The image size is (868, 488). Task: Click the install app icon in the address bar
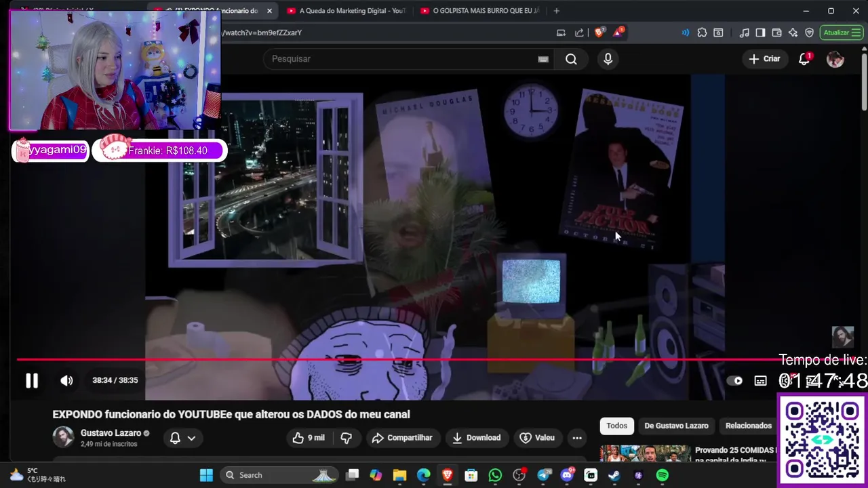coord(561,33)
